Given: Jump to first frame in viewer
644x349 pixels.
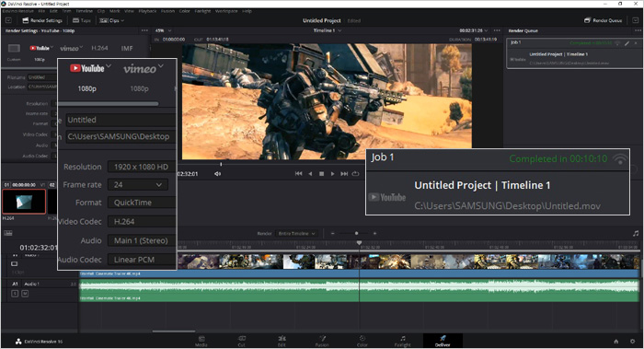Looking at the screenshot, I should point(299,174).
